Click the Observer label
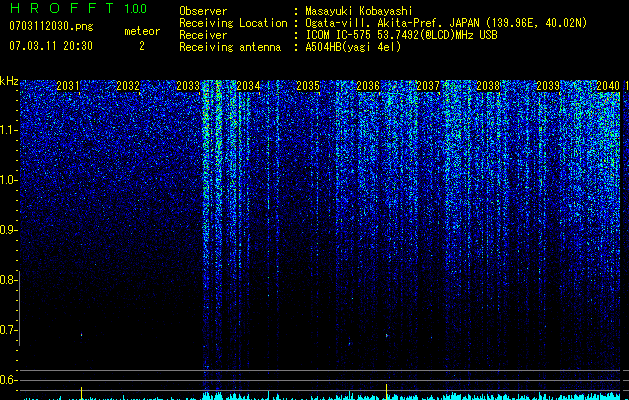Screen dimensions: 629x400 click(203, 11)
